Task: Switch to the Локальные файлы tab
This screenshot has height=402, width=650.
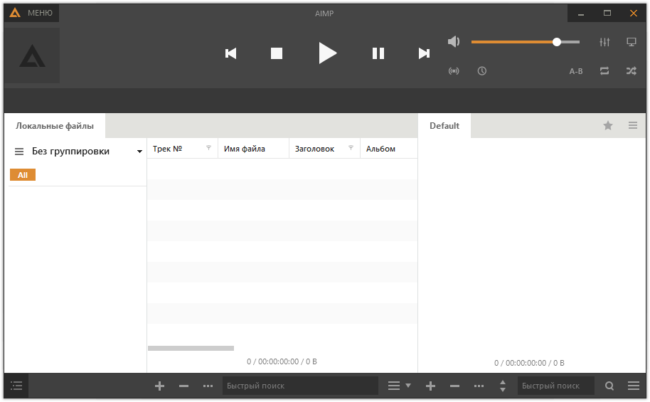Action: [55, 126]
